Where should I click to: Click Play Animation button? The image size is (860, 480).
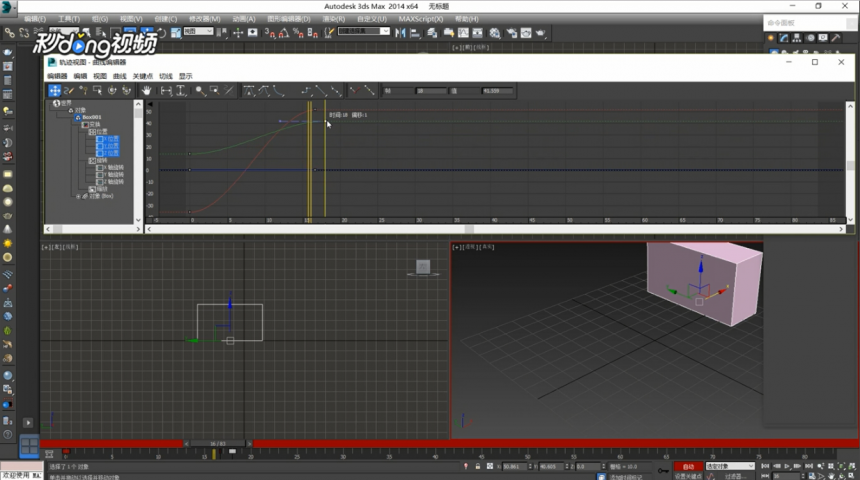point(787,466)
